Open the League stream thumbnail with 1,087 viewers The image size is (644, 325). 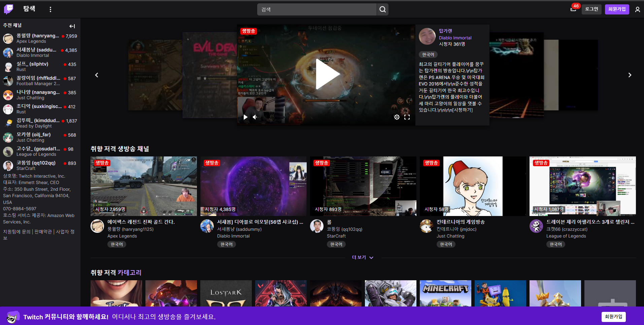pyautogui.click(x=583, y=186)
